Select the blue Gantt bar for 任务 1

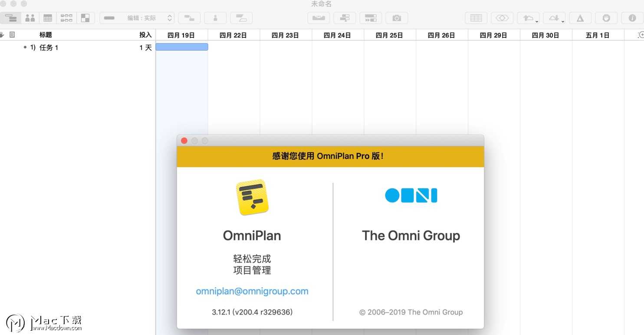182,47
